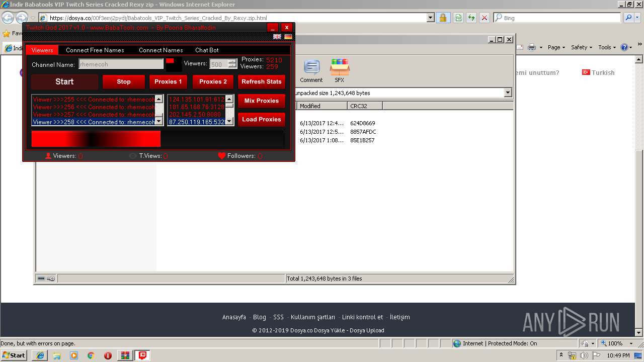The image size is (644, 362).
Task: Open WinRAR from the taskbar
Action: [125, 355]
